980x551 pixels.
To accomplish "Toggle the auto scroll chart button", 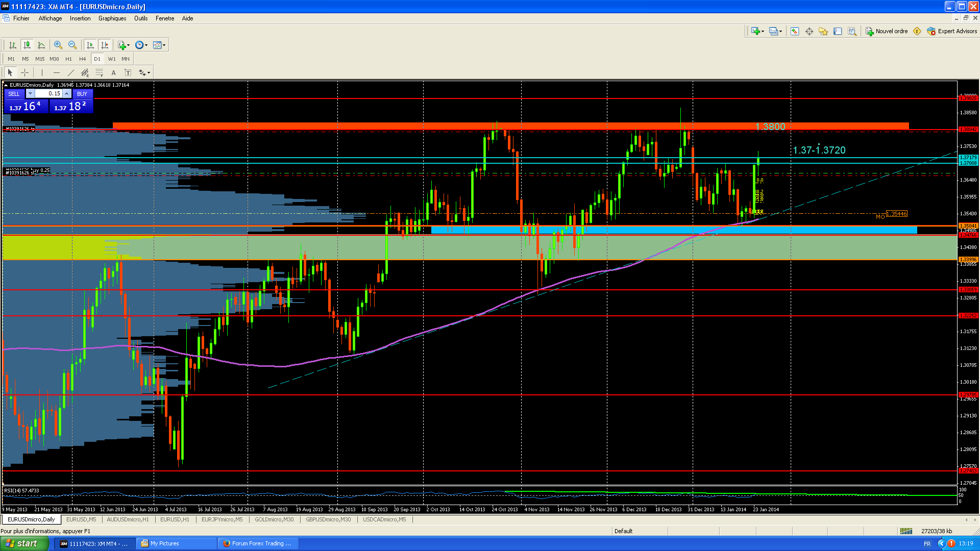I will (90, 45).
